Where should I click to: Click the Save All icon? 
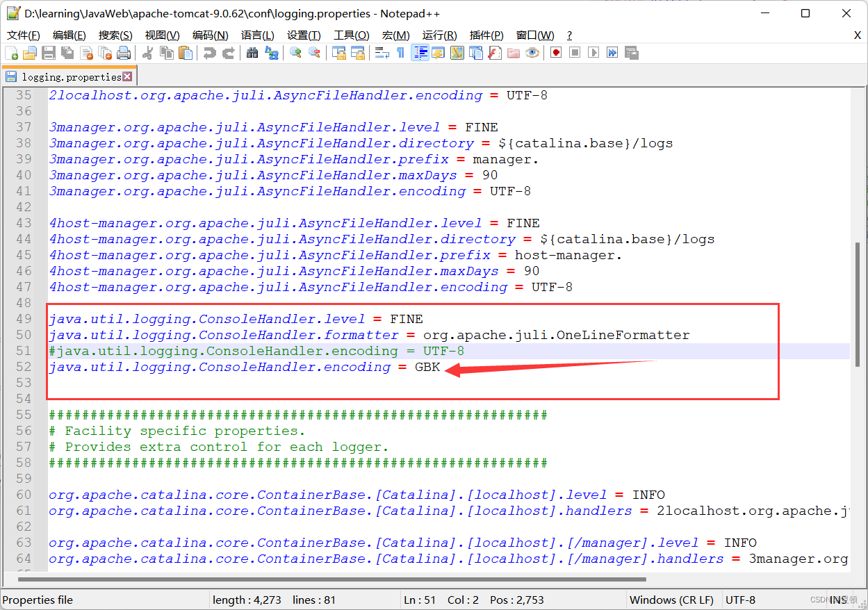[67, 53]
